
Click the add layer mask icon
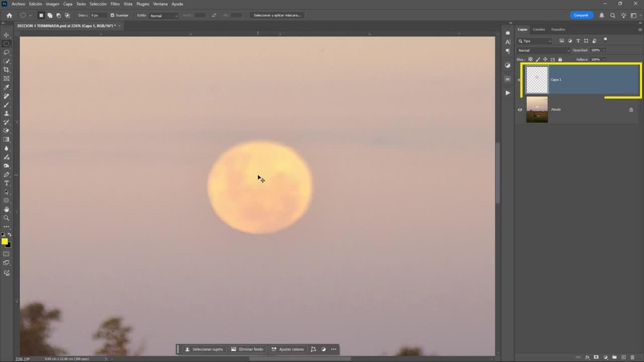[x=596, y=357]
